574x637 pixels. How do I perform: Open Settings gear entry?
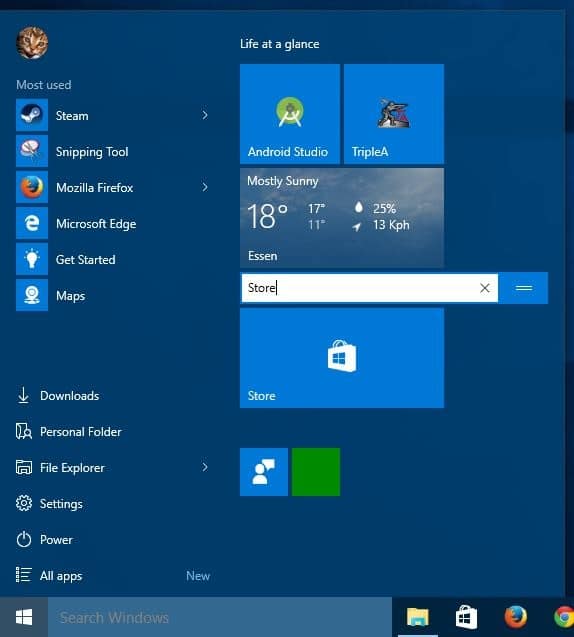coord(49,504)
